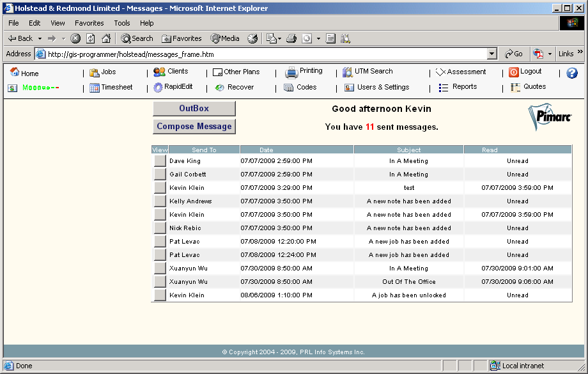The width and height of the screenshot is (588, 374).
Task: Open the Forward history dropdown arrow
Action: click(x=63, y=38)
